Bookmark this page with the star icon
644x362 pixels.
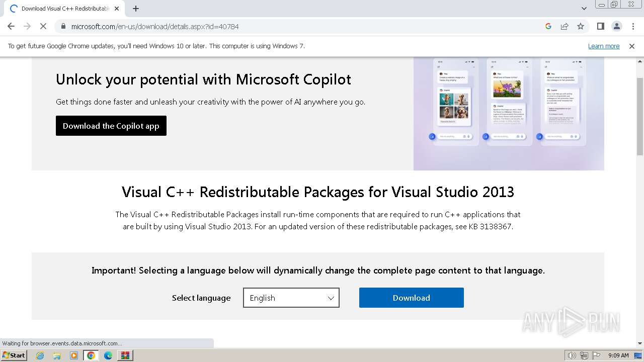click(581, 26)
